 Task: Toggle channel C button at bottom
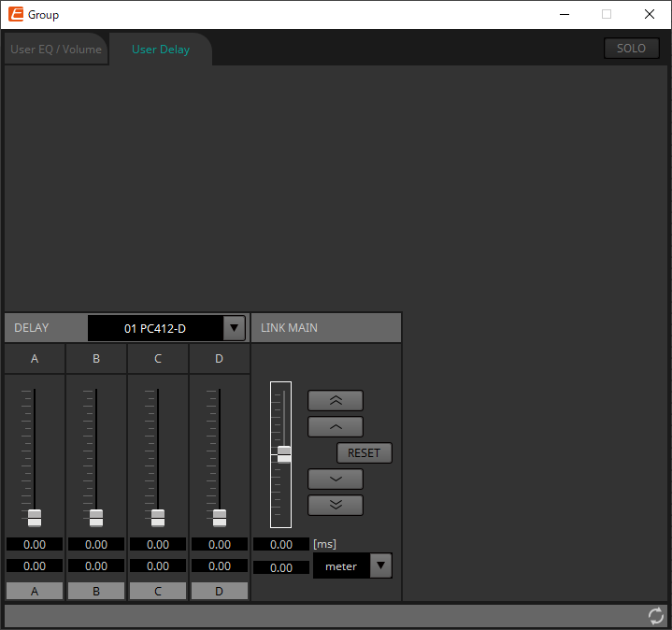click(158, 591)
